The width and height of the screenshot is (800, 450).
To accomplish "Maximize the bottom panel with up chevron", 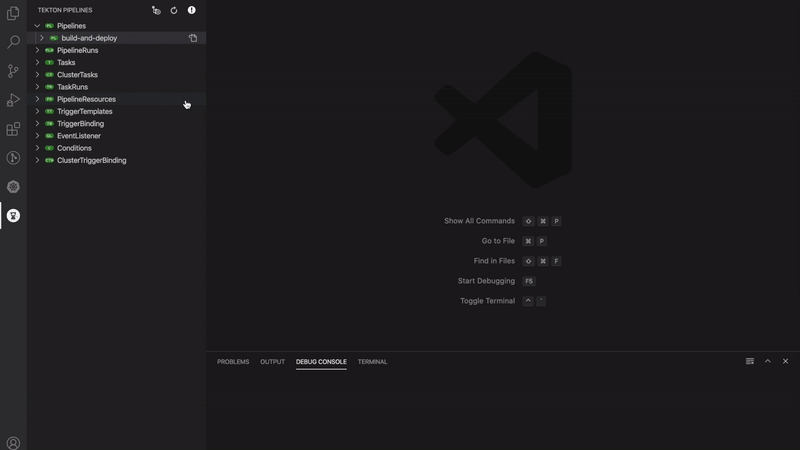I will 767,361.
